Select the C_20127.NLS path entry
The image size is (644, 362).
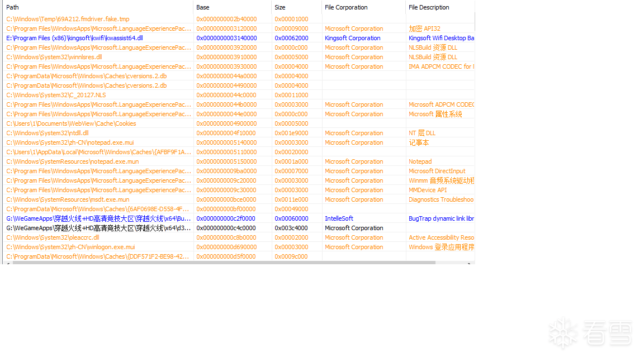coord(56,95)
